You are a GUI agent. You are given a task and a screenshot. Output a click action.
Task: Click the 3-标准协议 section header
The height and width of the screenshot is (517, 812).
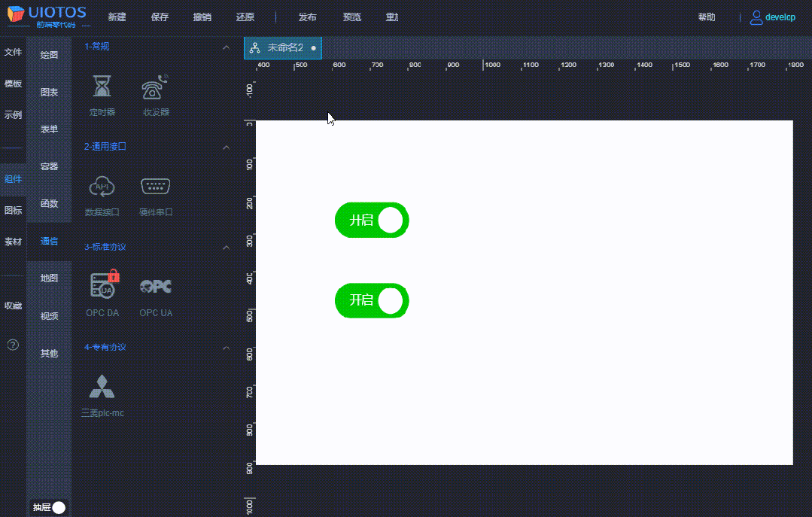[x=105, y=247]
